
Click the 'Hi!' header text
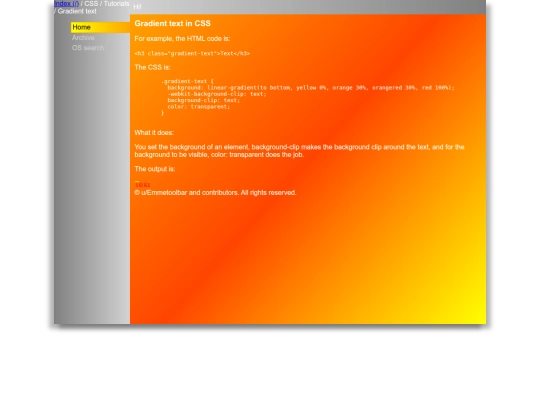pyautogui.click(x=137, y=7)
